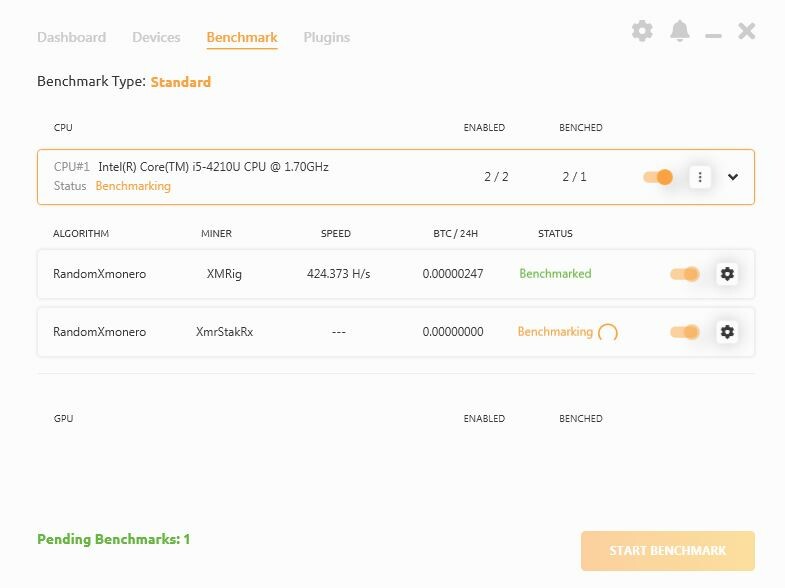Image resolution: width=785 pixels, height=588 pixels.
Task: Disable the XMRig algorithm toggle
Action: [685, 274]
